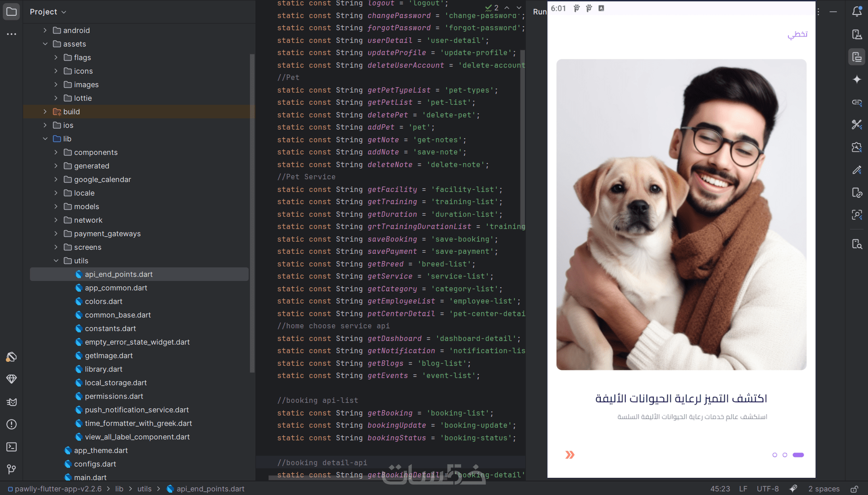Viewport: 868px width, 495px height.
Task: Click the lib breadcrumb in navigation bar
Action: (119, 489)
